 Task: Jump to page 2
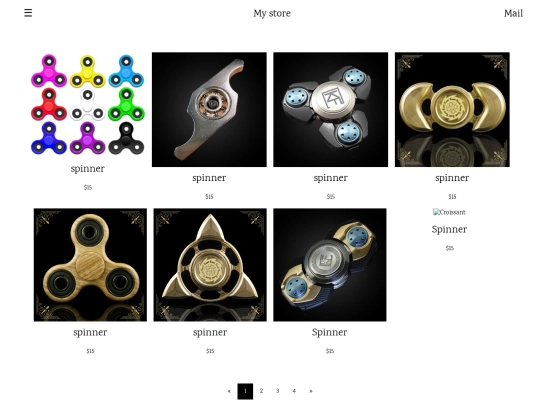(x=261, y=391)
